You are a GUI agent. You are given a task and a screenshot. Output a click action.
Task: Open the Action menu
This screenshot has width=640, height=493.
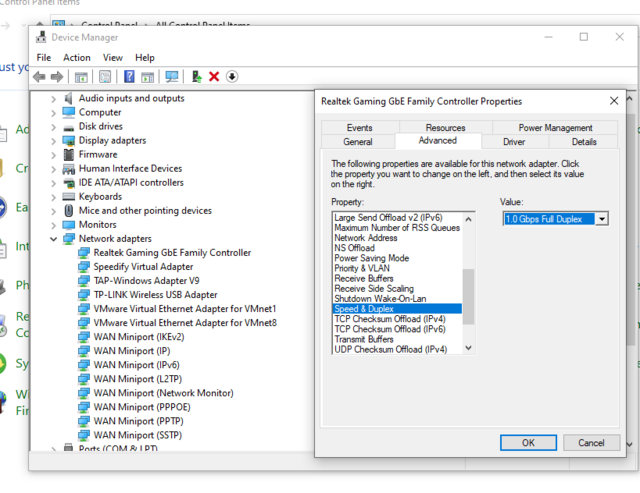[x=77, y=58]
